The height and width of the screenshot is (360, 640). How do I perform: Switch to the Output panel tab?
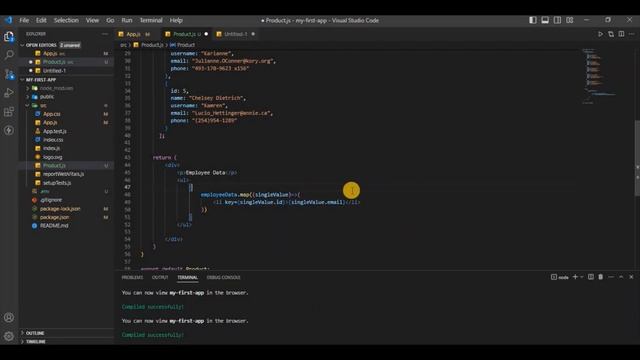tap(160, 277)
